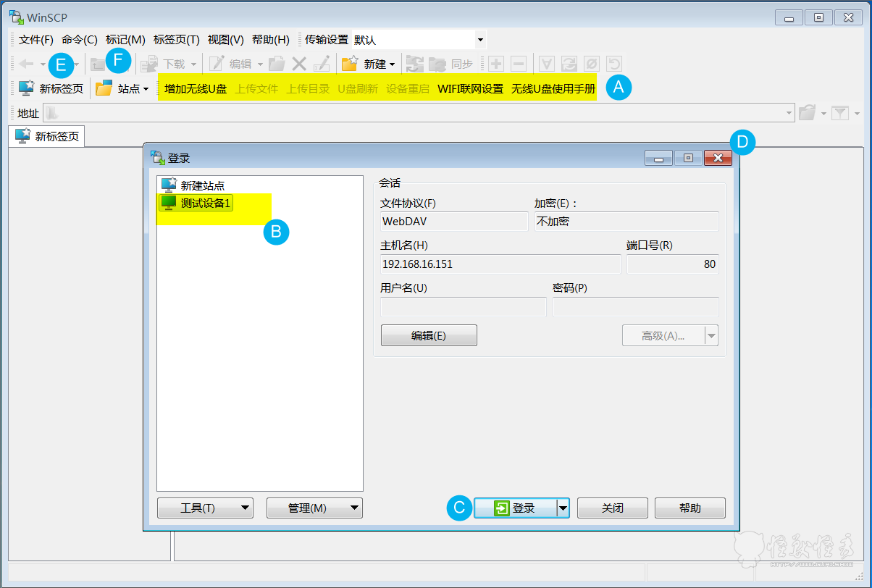This screenshot has width=872, height=588.
Task: Open the Sites (站点) folder icon
Action: 104,88
